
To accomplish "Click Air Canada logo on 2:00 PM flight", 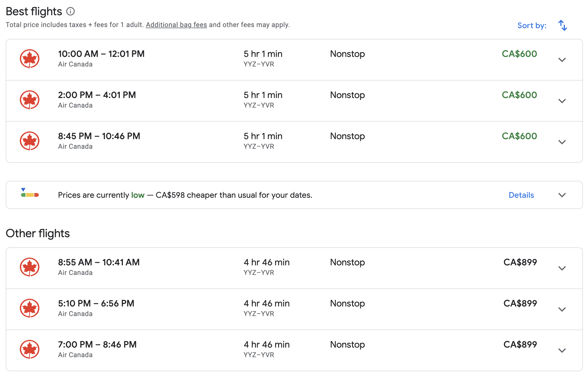I will [x=30, y=100].
